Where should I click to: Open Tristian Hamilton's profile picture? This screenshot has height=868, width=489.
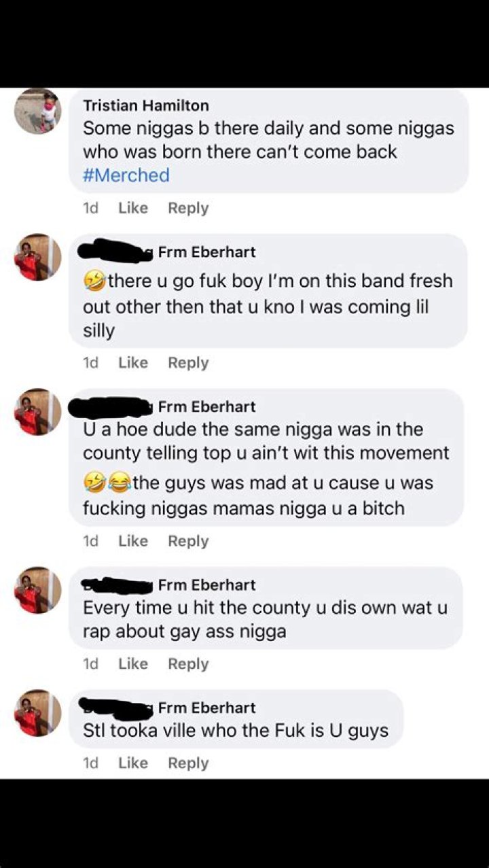tap(38, 111)
